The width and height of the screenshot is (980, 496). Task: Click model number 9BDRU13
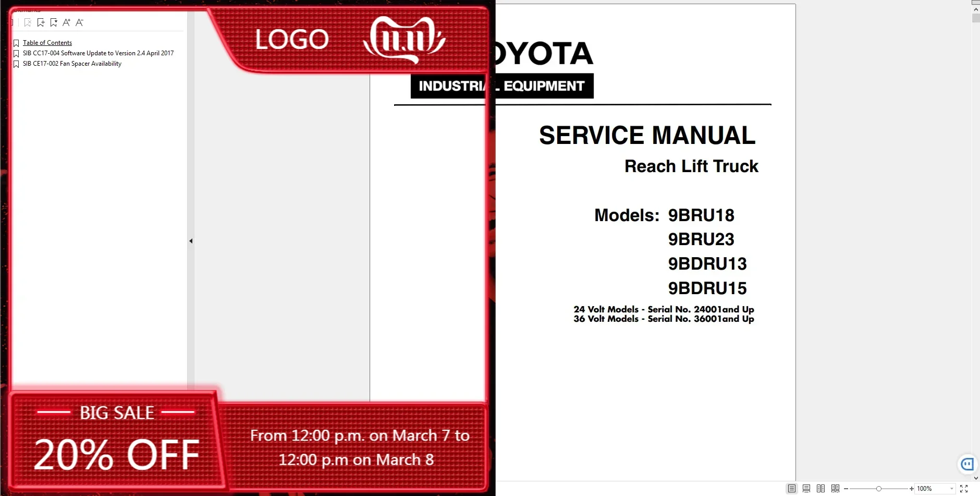707,264
